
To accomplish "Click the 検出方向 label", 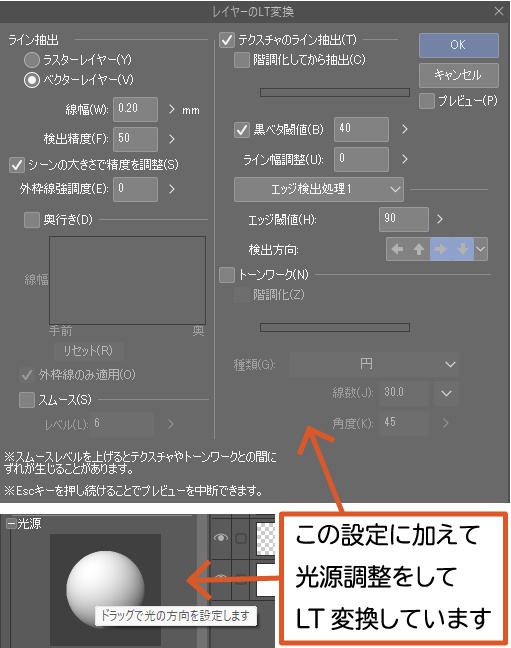I will [273, 250].
